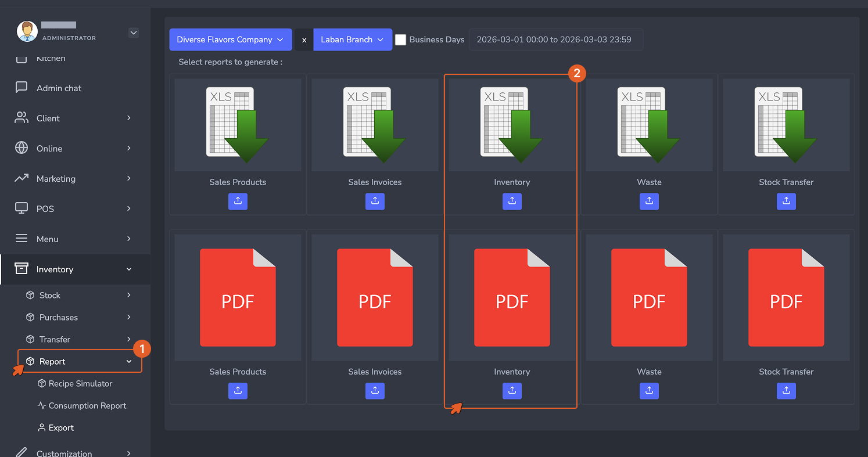This screenshot has height=457, width=868.
Task: Click export button under PDF Stock Transfer
Action: point(786,391)
